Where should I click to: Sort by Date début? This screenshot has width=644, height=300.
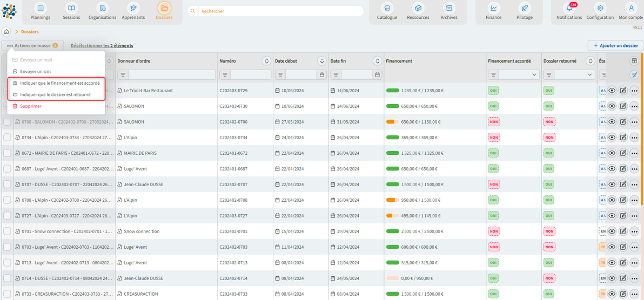coord(321,61)
